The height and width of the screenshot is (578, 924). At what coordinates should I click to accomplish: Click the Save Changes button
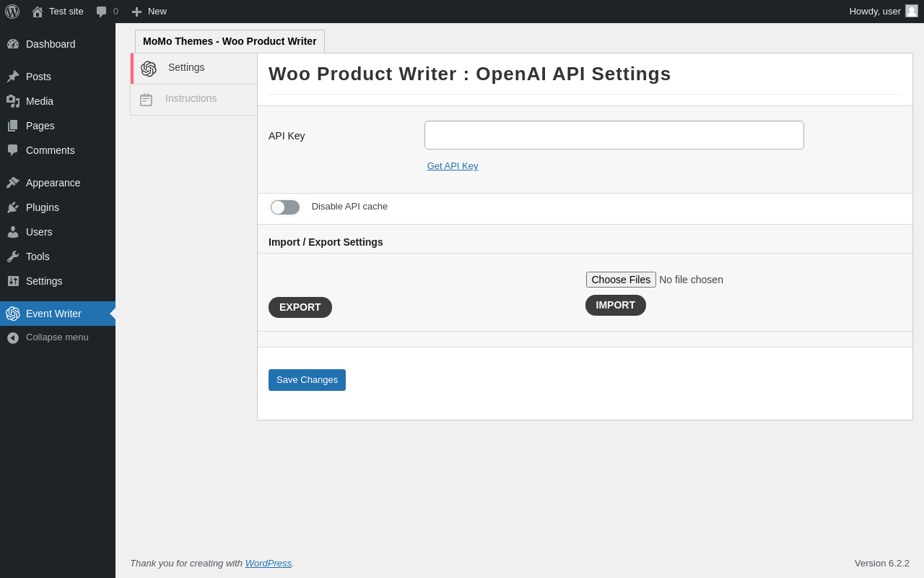[307, 380]
